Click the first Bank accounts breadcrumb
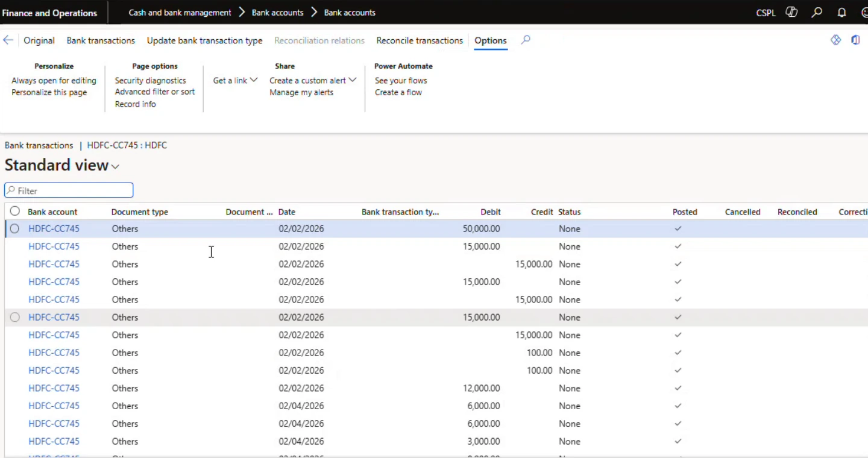This screenshot has height=458, width=868. [277, 12]
